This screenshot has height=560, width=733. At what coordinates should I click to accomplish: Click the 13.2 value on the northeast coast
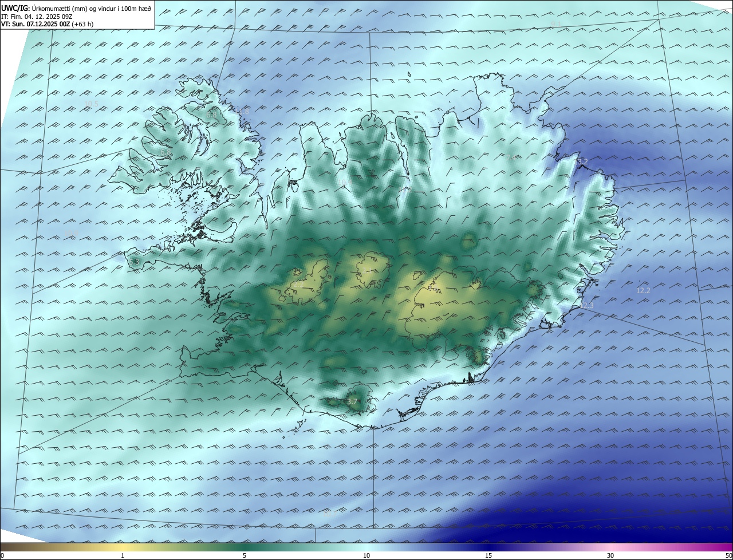coord(581,162)
